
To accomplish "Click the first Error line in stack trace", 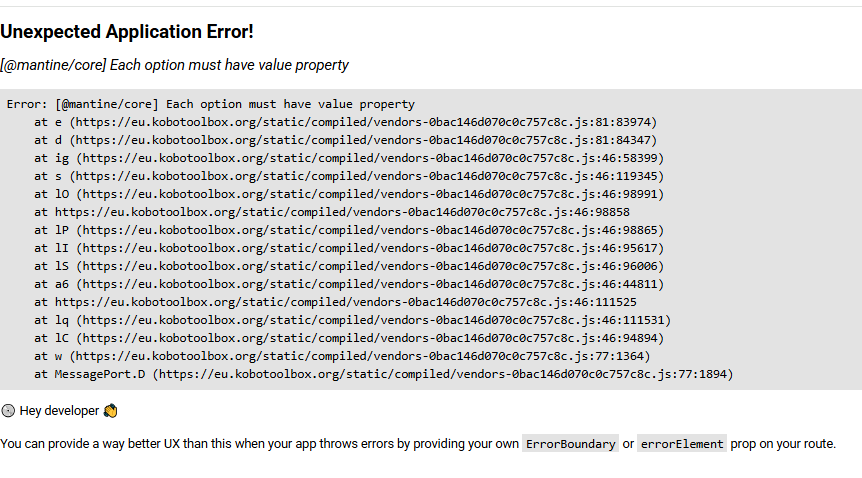I will [x=211, y=104].
